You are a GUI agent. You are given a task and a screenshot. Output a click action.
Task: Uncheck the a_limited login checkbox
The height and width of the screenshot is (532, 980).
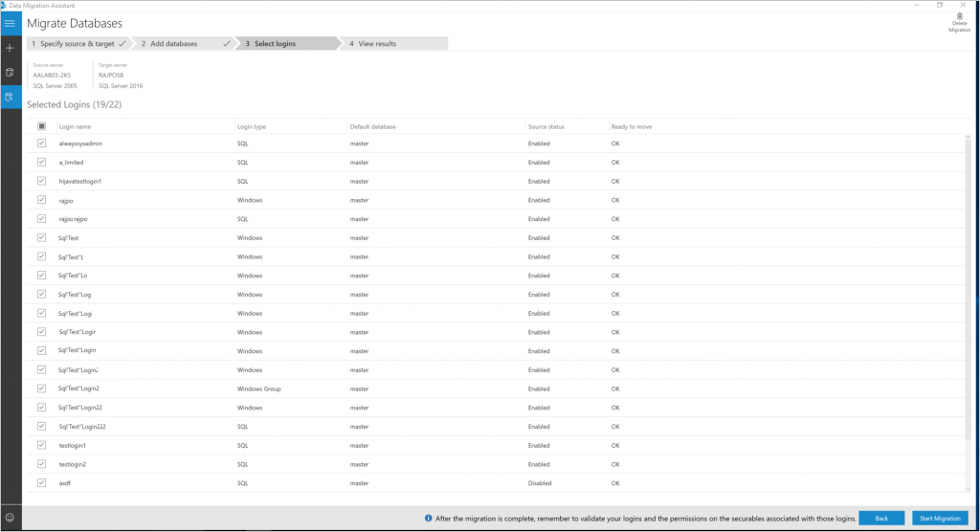coord(42,162)
